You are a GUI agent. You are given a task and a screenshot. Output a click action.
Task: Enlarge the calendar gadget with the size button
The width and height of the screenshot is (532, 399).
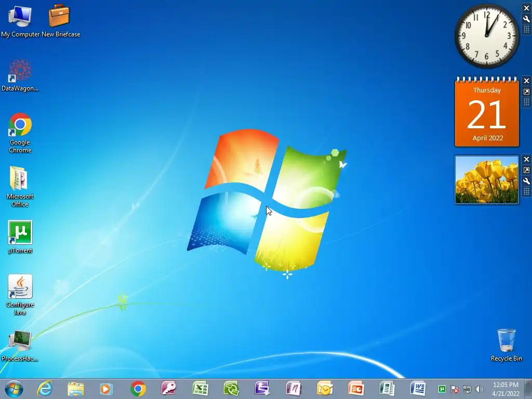pos(527,91)
